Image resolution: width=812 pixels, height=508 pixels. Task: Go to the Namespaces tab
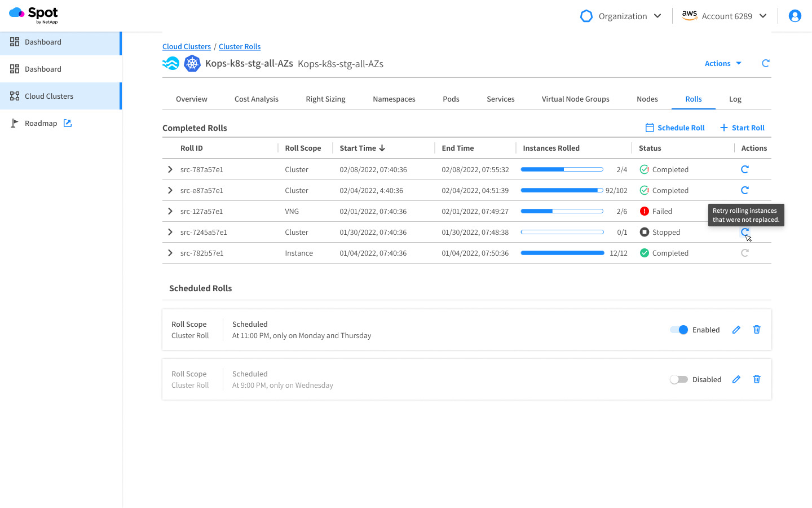pyautogui.click(x=394, y=99)
